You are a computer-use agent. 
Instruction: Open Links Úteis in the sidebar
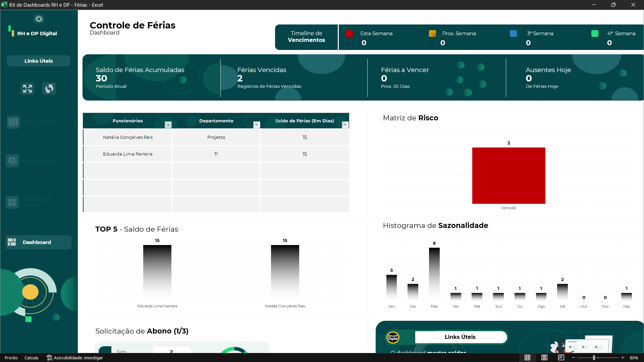[39, 61]
